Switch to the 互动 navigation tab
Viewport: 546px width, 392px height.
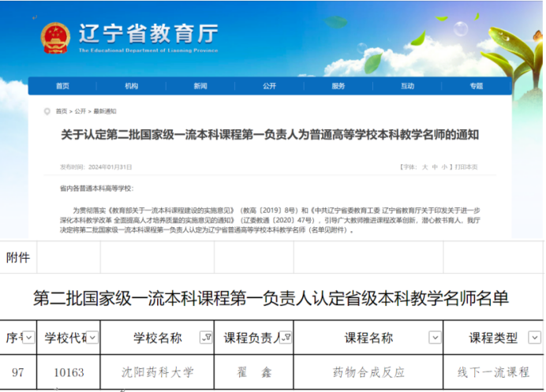407,86
